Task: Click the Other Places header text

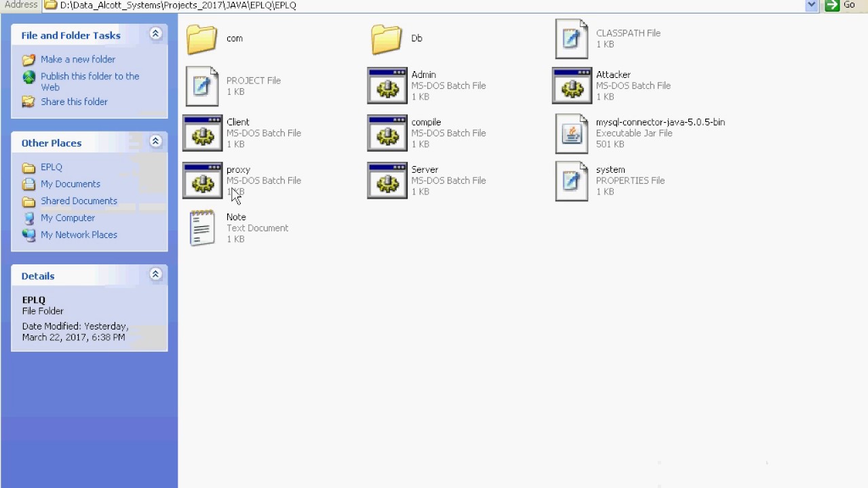Action: click(52, 143)
